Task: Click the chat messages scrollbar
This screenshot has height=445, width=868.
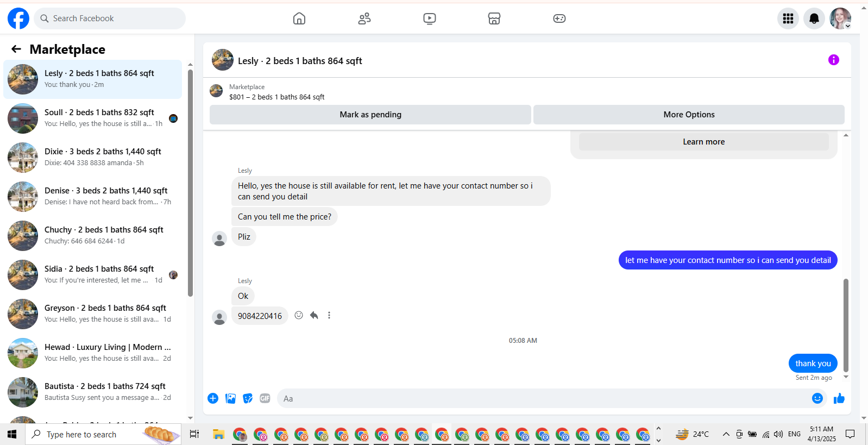Action: point(846,325)
